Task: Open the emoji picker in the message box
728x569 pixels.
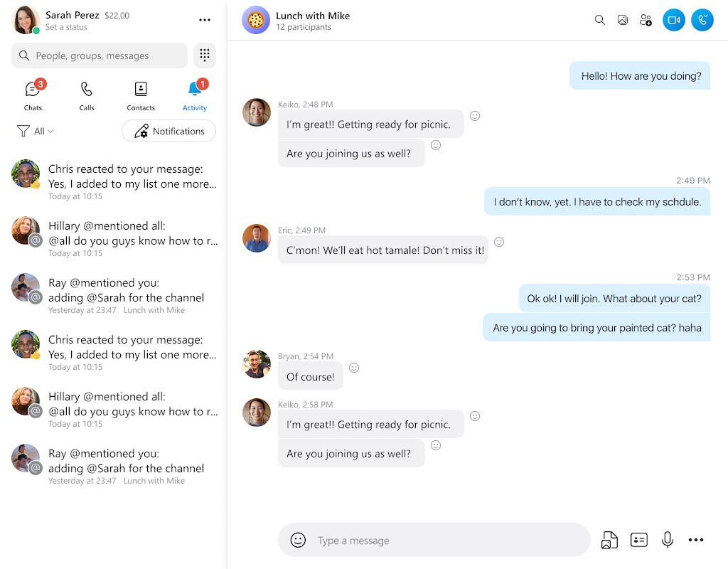Action: click(x=298, y=540)
